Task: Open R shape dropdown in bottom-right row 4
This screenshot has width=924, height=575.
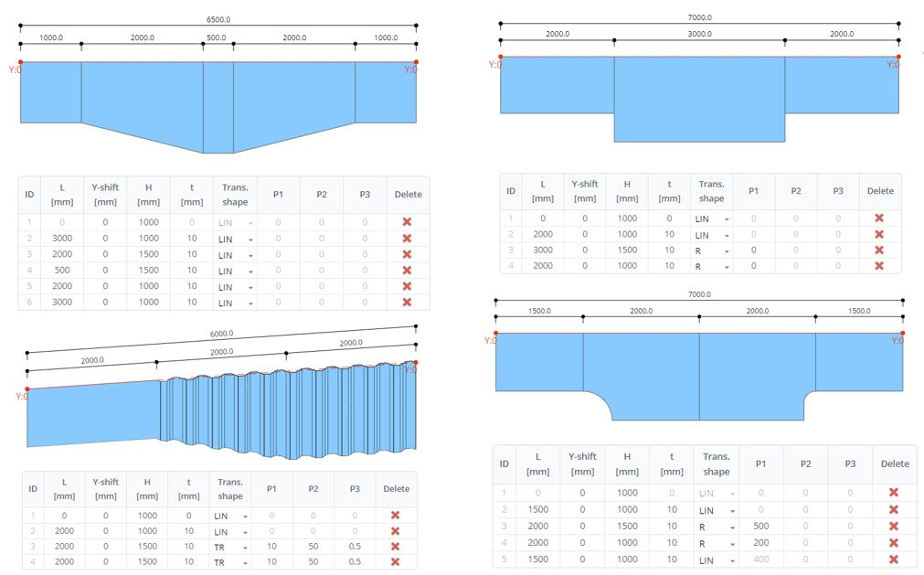Action: tap(716, 543)
